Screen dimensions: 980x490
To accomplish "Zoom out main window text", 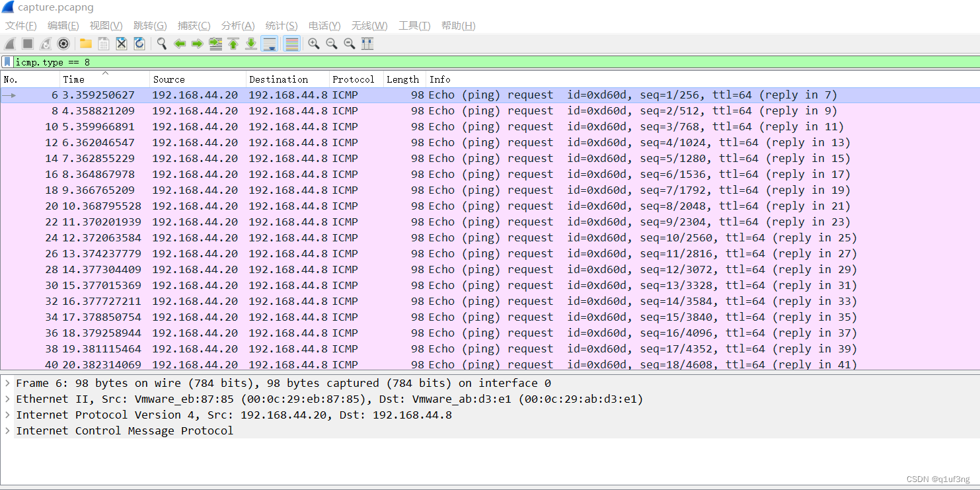I will (x=332, y=44).
